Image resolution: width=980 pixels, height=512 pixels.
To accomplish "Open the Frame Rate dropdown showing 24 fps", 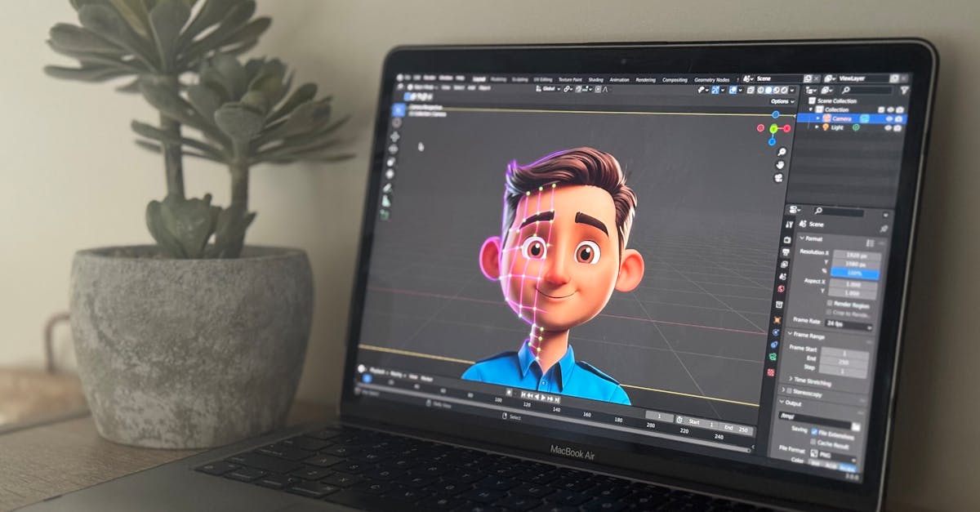I will [848, 325].
